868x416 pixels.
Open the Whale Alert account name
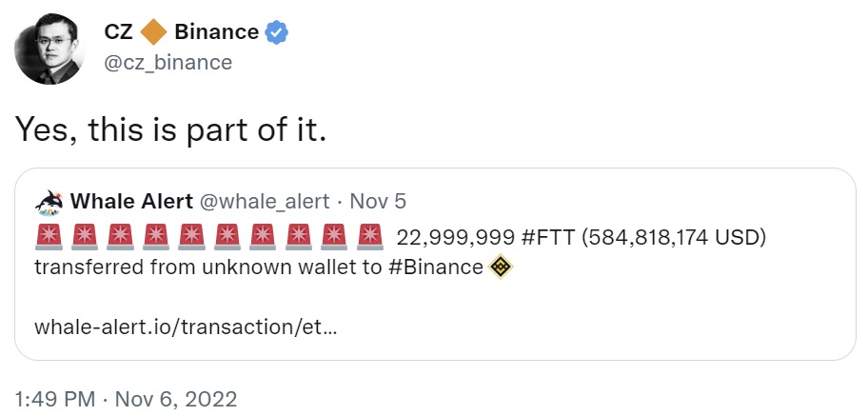(134, 202)
